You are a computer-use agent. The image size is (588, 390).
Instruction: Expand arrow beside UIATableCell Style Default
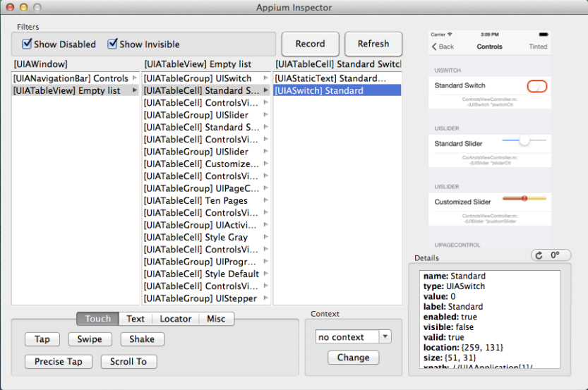click(x=266, y=274)
